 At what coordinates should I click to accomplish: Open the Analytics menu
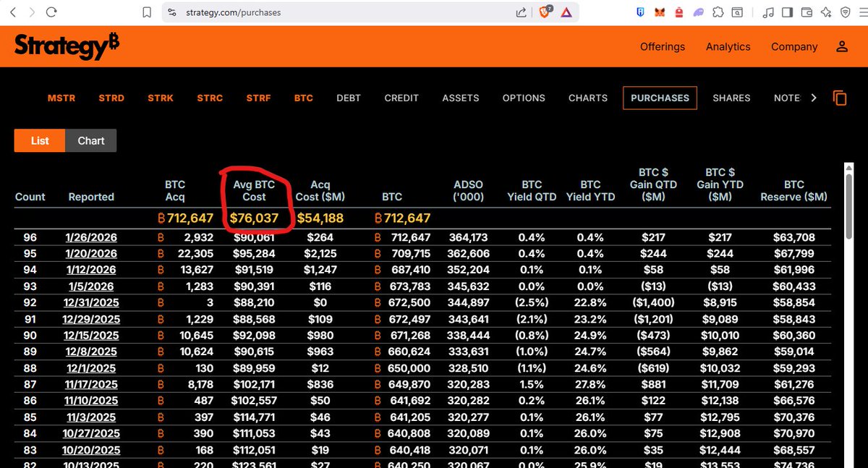click(x=728, y=46)
